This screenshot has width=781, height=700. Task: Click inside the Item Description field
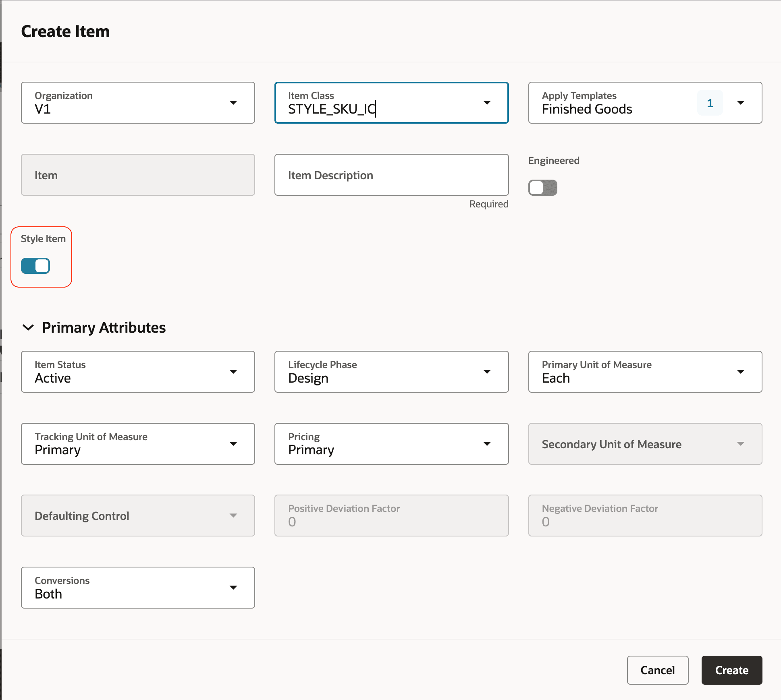(391, 175)
